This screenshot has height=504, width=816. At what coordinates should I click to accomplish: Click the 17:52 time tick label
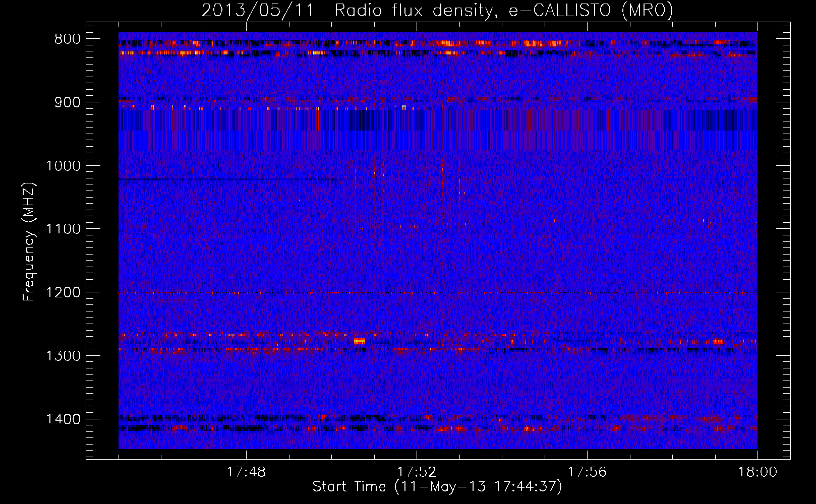pos(417,472)
